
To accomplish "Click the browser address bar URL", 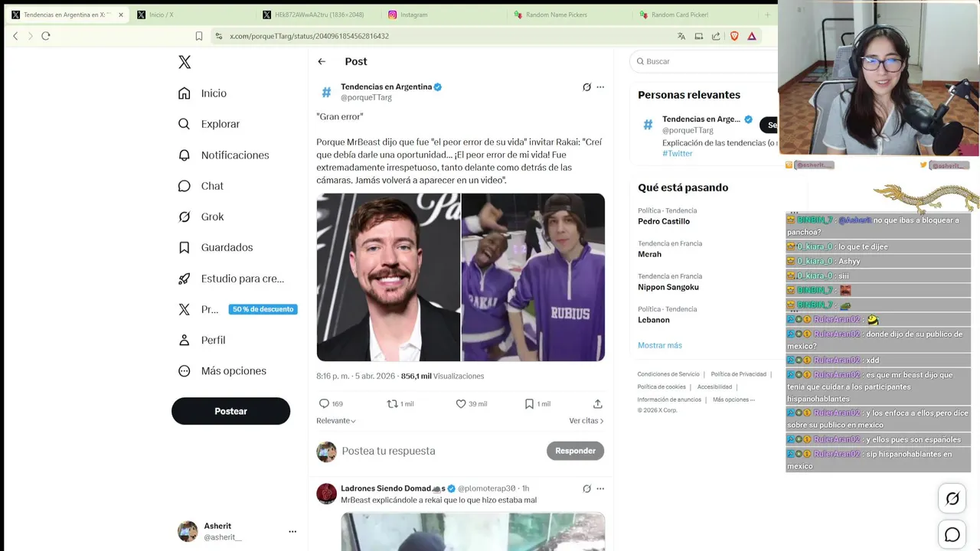I will click(309, 36).
